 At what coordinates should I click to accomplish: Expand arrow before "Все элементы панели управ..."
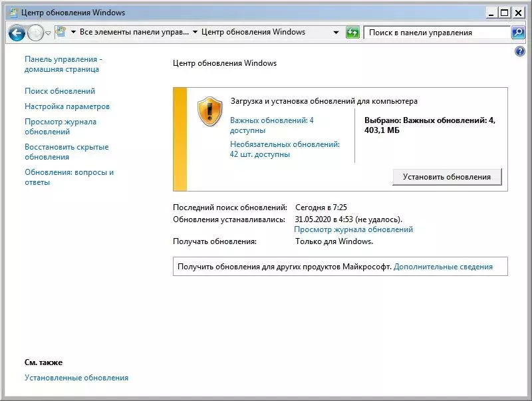pos(73,32)
